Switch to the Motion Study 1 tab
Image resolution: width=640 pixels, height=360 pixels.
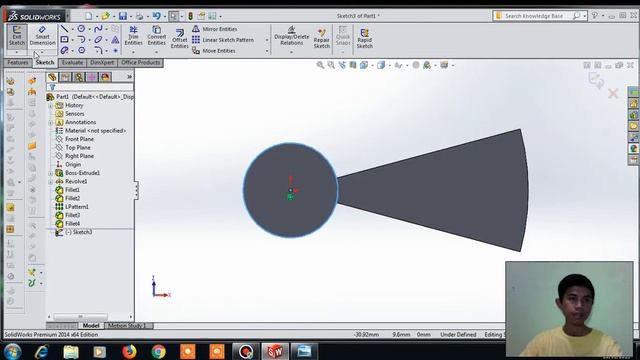tap(126, 325)
